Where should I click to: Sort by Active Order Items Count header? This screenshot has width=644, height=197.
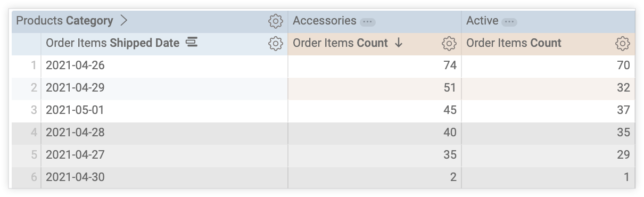click(x=514, y=43)
